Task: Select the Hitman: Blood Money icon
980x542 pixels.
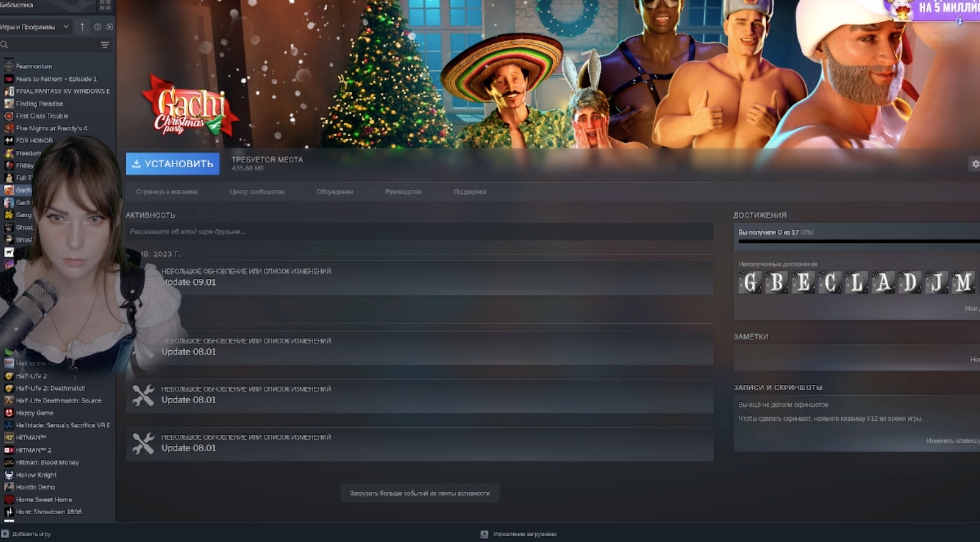Action: click(x=9, y=462)
